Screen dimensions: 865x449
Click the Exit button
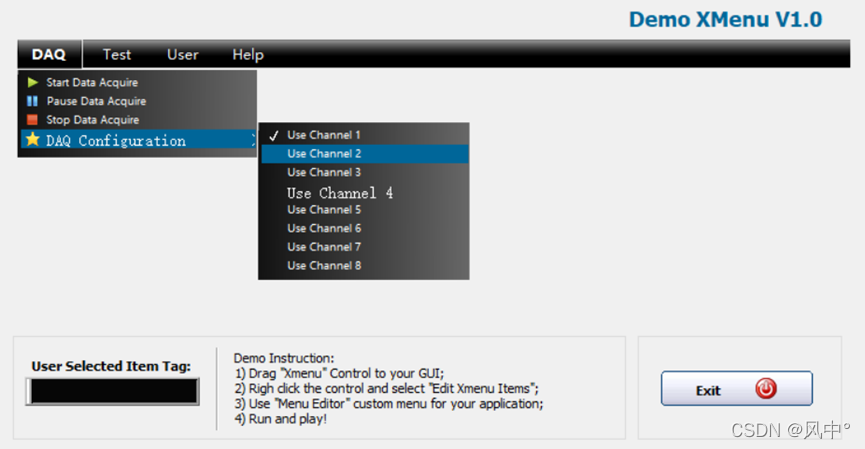[736, 389]
